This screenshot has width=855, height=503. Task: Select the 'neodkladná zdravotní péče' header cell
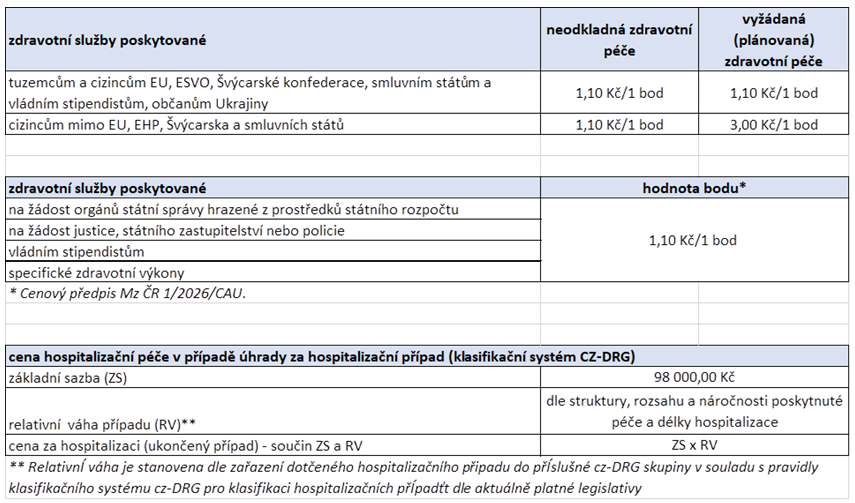click(619, 40)
